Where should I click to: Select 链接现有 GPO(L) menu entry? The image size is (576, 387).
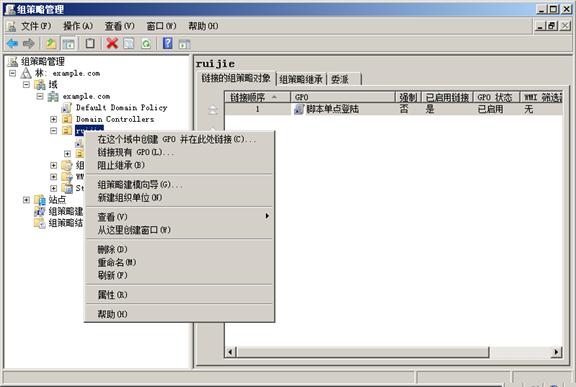pyautogui.click(x=136, y=152)
